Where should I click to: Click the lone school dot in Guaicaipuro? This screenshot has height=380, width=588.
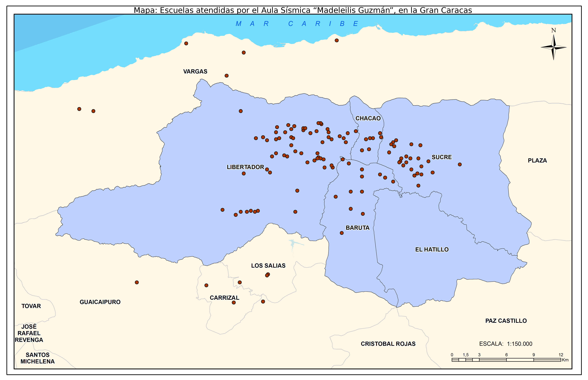tap(137, 282)
